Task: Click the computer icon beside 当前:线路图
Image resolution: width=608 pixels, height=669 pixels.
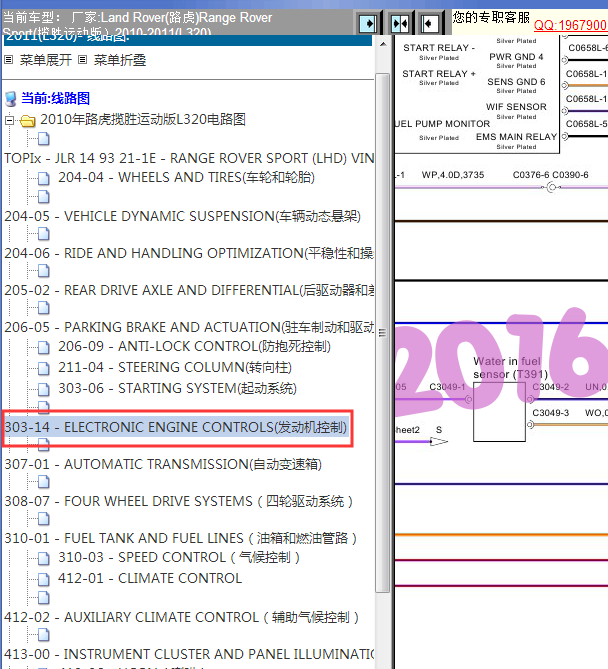Action: coord(11,99)
